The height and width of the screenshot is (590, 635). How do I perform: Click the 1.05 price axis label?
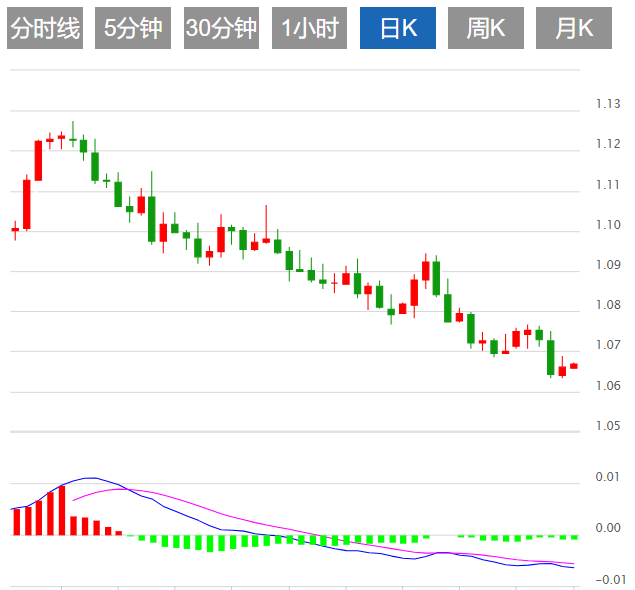click(x=608, y=426)
